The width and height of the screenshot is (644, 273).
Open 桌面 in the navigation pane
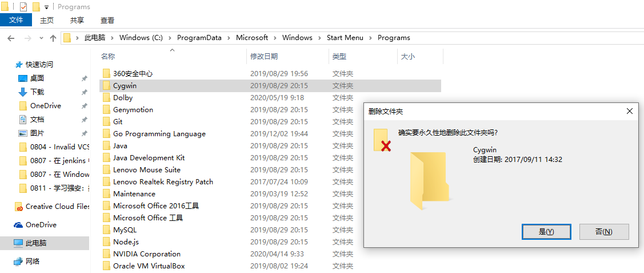[x=37, y=78]
